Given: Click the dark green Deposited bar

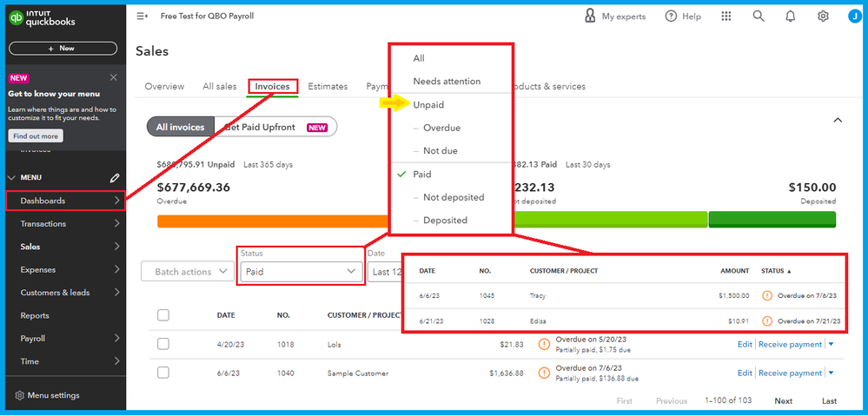Looking at the screenshot, I should coord(772,220).
